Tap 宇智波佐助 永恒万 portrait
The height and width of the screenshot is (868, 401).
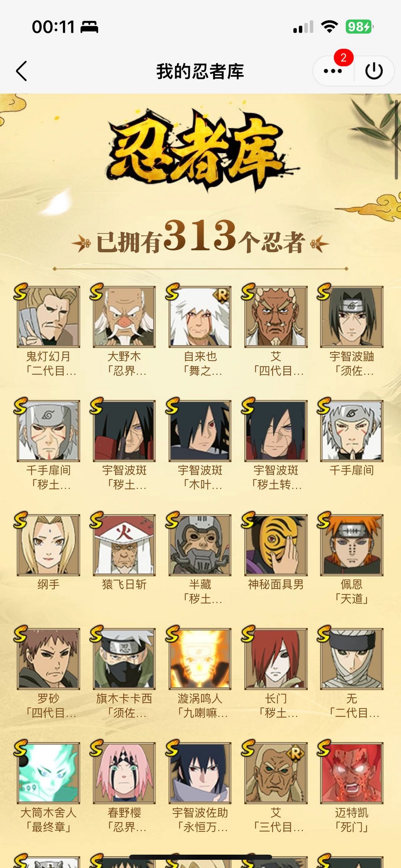(200, 773)
